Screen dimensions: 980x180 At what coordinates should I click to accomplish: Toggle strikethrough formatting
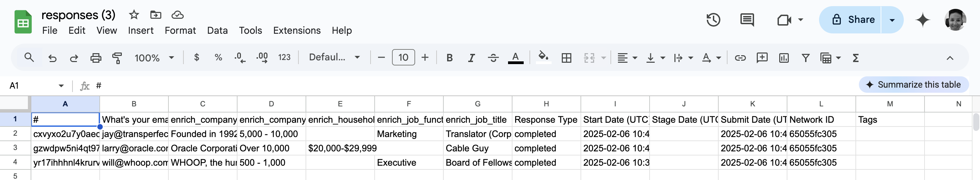[493, 58]
